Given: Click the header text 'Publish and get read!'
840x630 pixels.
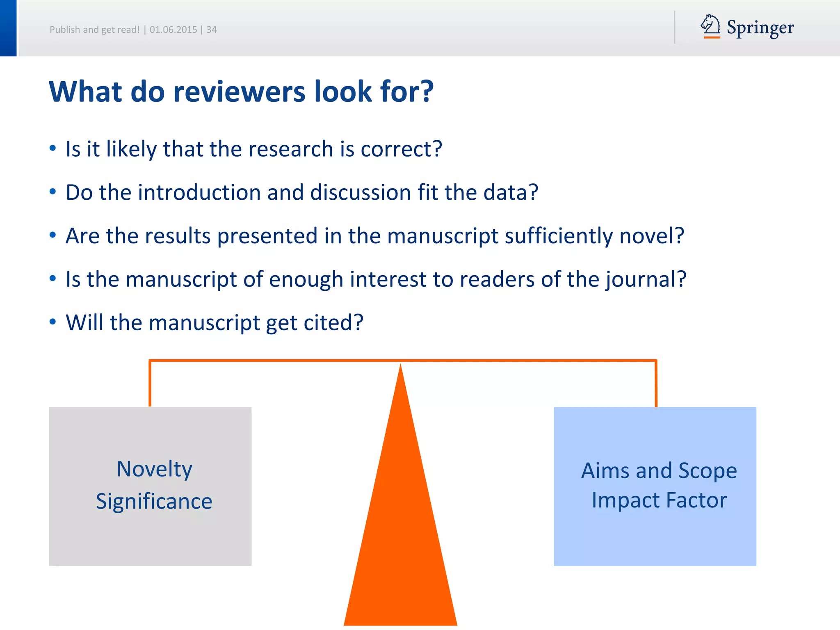Looking at the screenshot, I should click(95, 30).
